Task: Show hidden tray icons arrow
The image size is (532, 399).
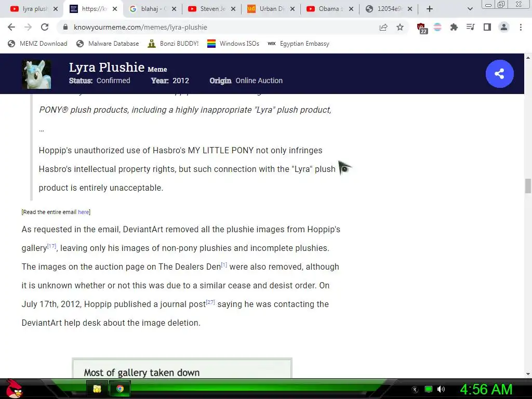Action: tap(415, 390)
